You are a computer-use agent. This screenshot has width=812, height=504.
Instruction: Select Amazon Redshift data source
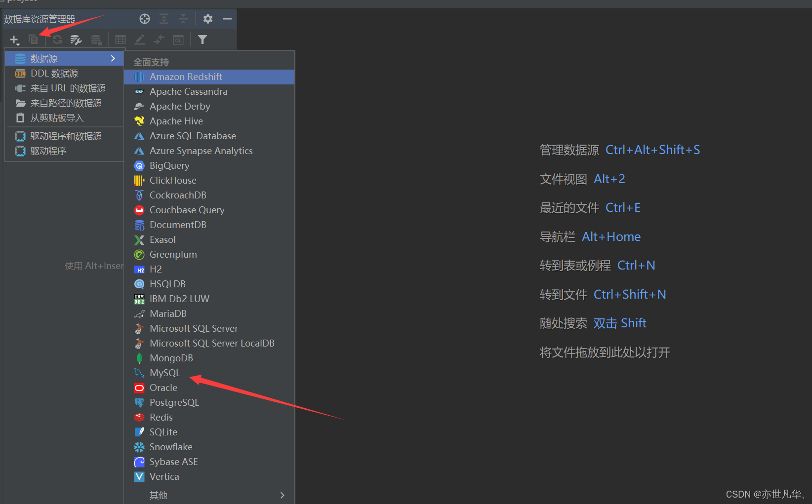pos(209,77)
